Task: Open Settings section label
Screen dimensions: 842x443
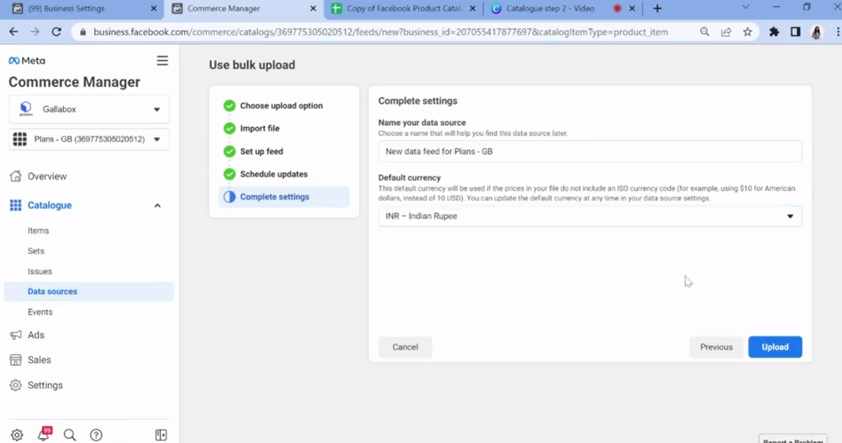Action: [45, 385]
